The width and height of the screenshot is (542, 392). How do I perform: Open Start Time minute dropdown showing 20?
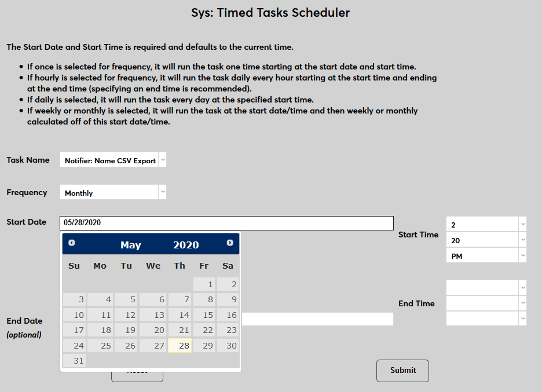(486, 240)
